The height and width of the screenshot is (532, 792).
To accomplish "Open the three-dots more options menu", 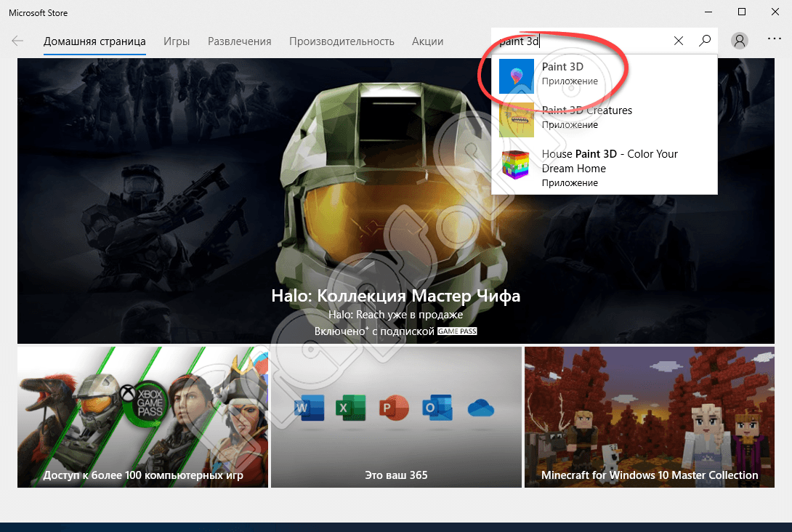I will [x=774, y=39].
